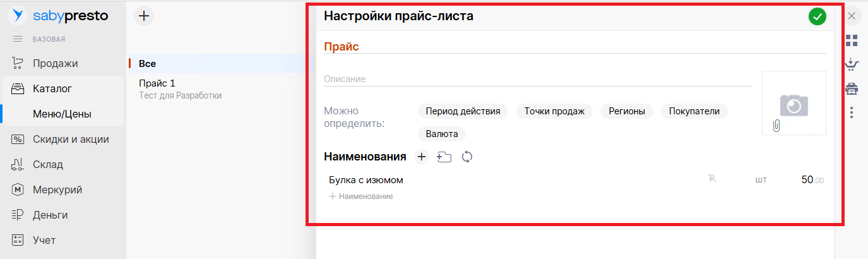Viewport: 868px width, 259px height.
Task: Toggle the hamburger menu near Базовая
Action: point(18,39)
